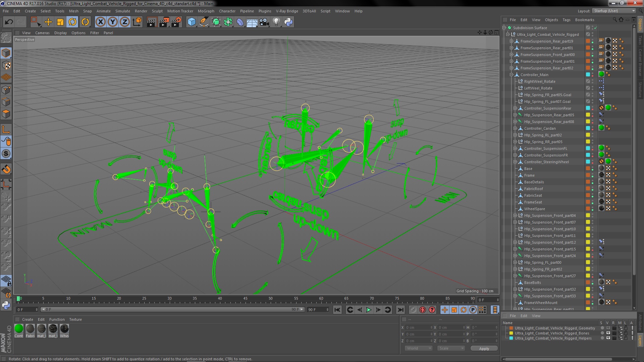Toggle visibility of Rigged_Geometry layer

608,328
